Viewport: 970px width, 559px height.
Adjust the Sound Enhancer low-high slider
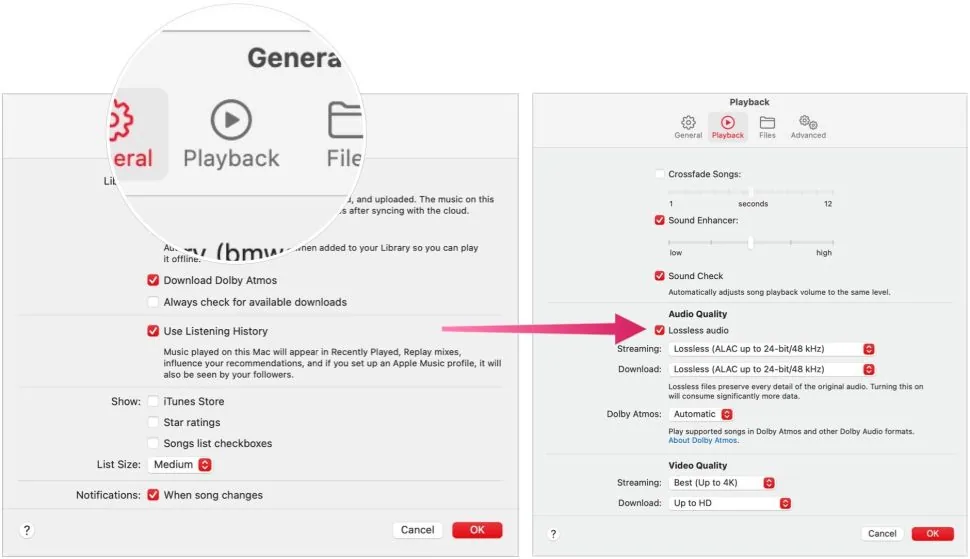click(750, 242)
